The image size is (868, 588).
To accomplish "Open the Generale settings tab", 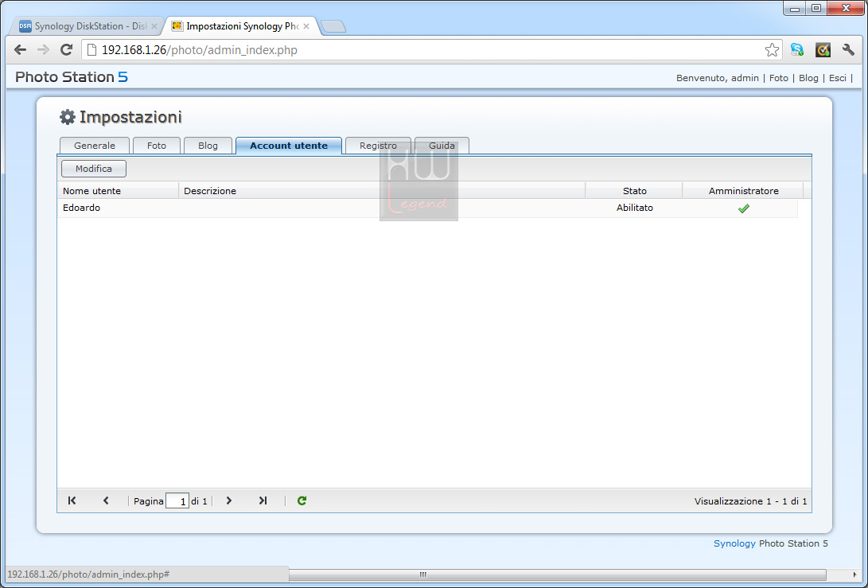I will [x=95, y=146].
